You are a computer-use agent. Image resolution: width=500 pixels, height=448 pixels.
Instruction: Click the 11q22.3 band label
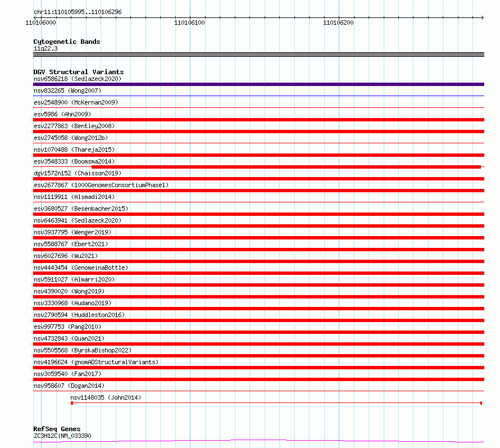click(x=46, y=48)
